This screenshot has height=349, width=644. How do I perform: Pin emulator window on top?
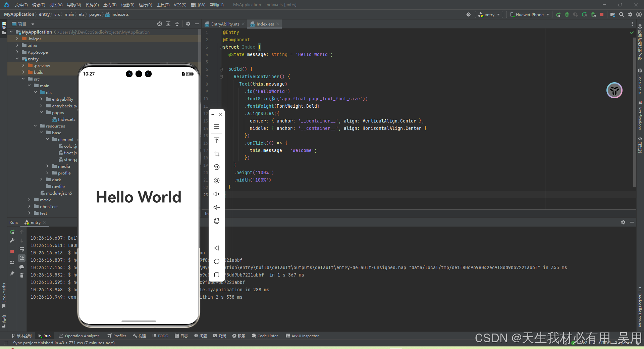pyautogui.click(x=217, y=140)
